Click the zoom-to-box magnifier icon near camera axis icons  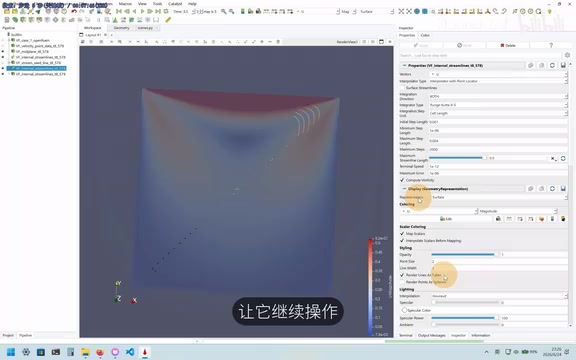coord(433,11)
